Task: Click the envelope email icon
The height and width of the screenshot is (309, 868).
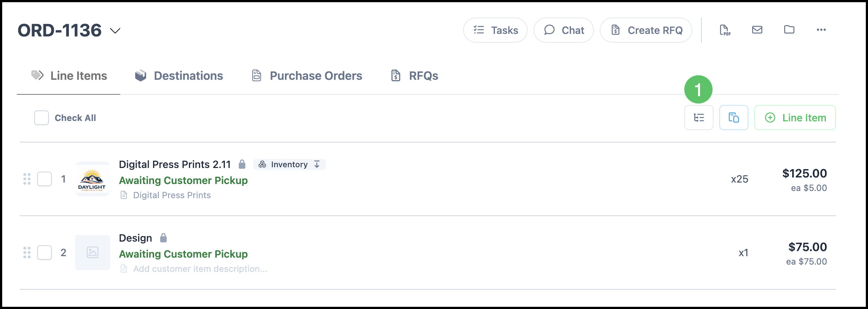Action: pos(757,30)
